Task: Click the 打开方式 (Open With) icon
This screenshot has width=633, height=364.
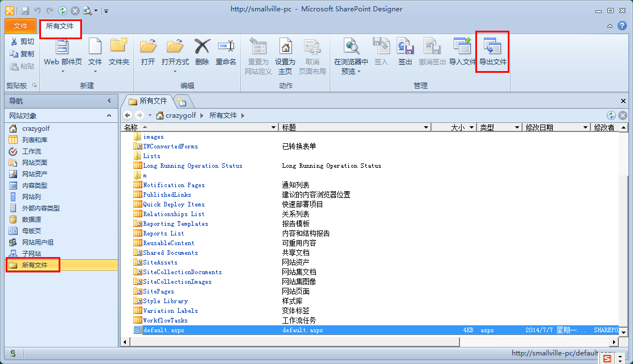Action: (175, 47)
